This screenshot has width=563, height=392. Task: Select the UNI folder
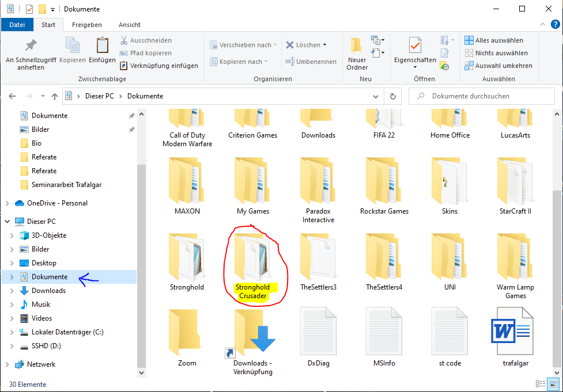[x=450, y=262]
